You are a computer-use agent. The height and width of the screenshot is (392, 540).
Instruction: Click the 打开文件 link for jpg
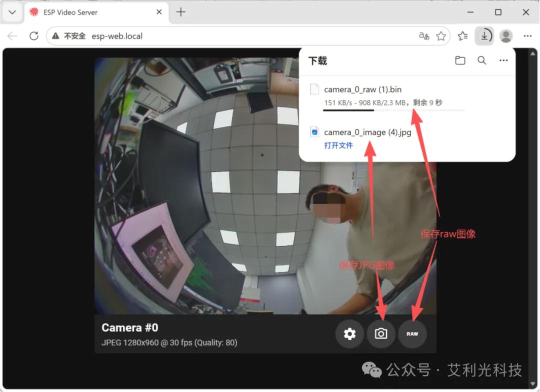pyautogui.click(x=338, y=145)
